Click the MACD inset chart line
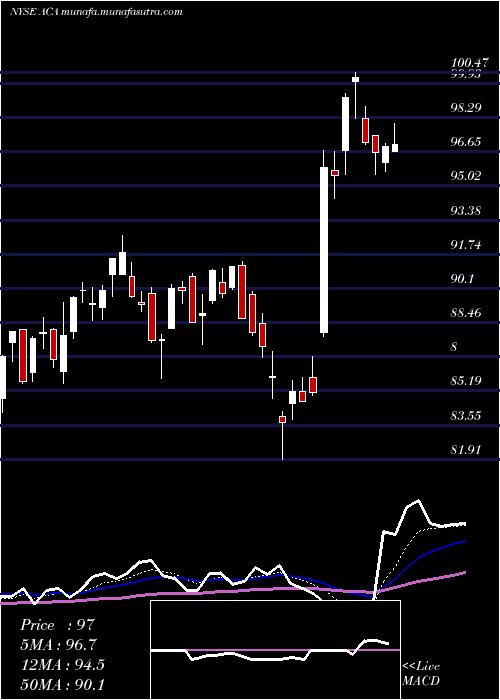 [x=270, y=651]
